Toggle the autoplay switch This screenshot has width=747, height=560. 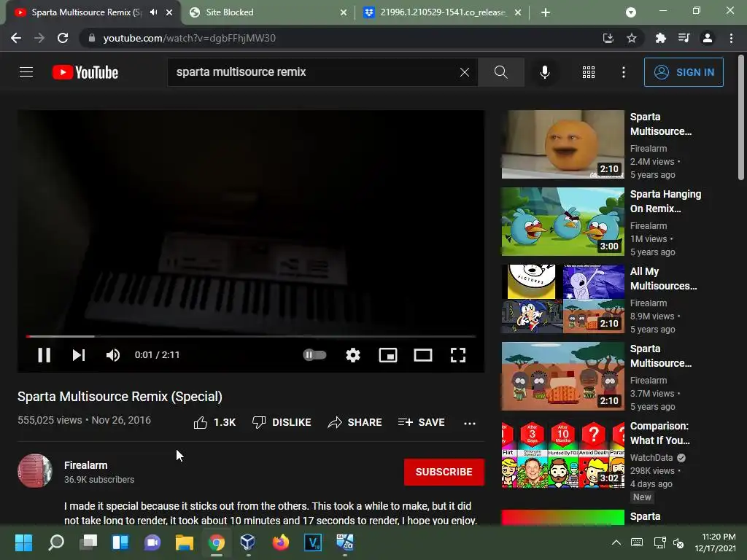[314, 355]
